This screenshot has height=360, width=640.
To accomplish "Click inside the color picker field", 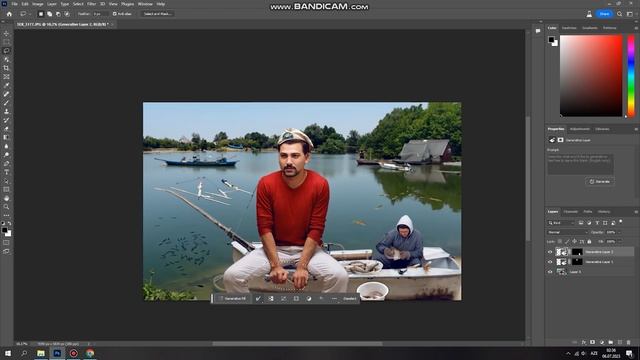I will (x=591, y=76).
